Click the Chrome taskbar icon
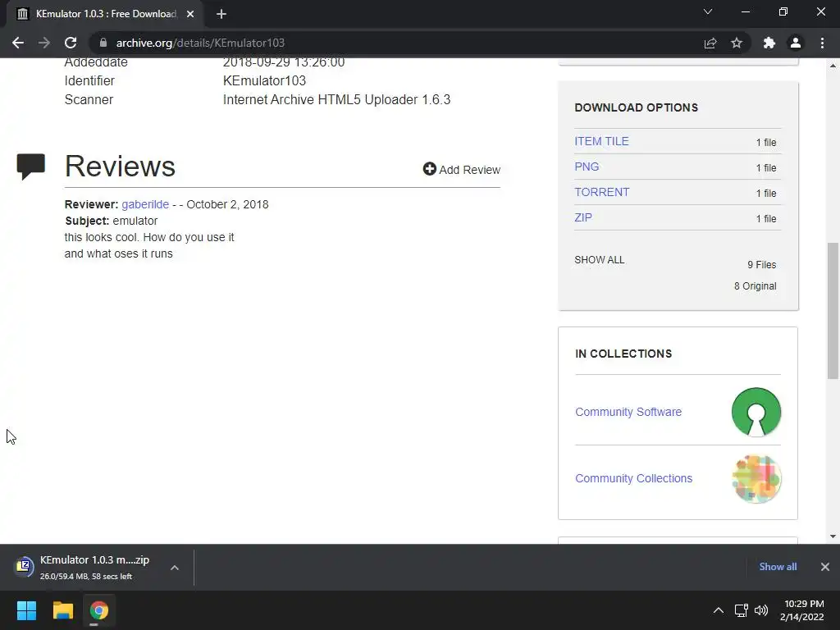 click(98, 610)
